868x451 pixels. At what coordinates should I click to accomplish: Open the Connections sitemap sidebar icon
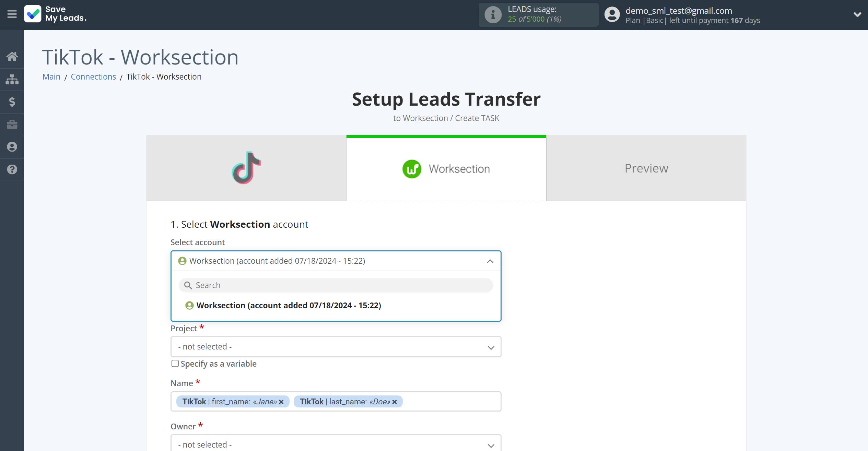tap(12, 79)
